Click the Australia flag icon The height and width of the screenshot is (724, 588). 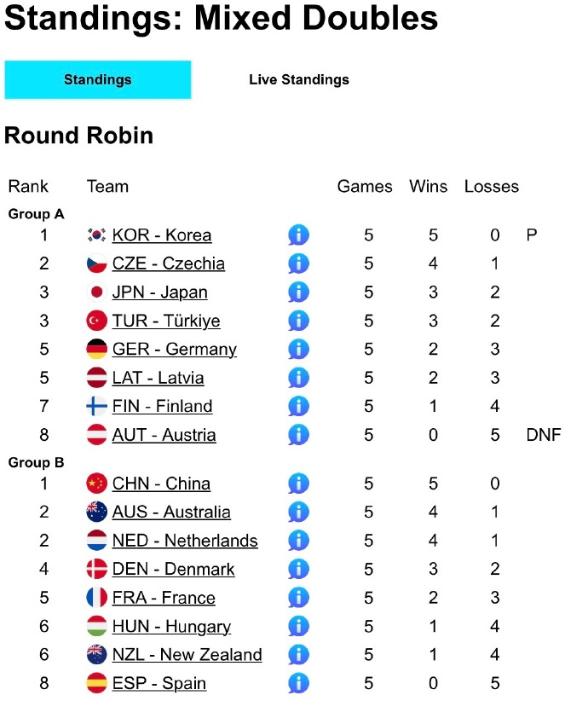97,513
